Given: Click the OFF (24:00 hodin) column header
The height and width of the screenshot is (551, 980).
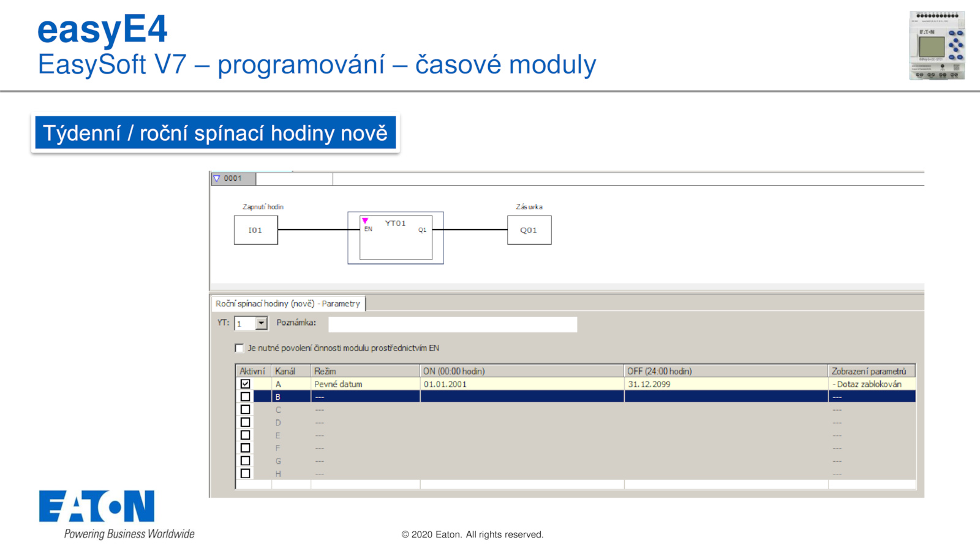Looking at the screenshot, I should (x=726, y=371).
